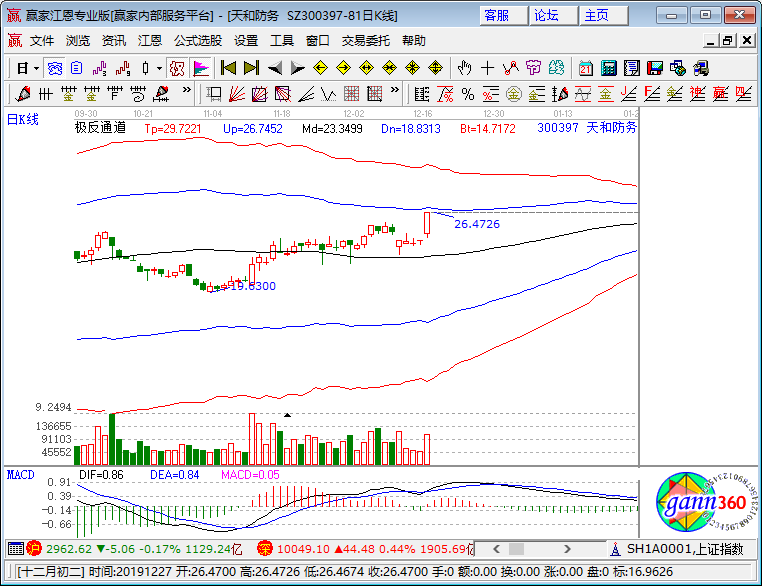Open the notepad memo icon
Image resolution: width=762 pixels, height=586 pixels.
[632, 68]
